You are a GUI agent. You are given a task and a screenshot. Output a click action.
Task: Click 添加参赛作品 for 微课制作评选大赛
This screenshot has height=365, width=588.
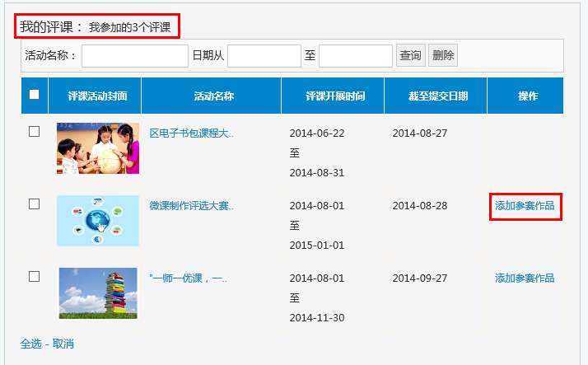[525, 206]
